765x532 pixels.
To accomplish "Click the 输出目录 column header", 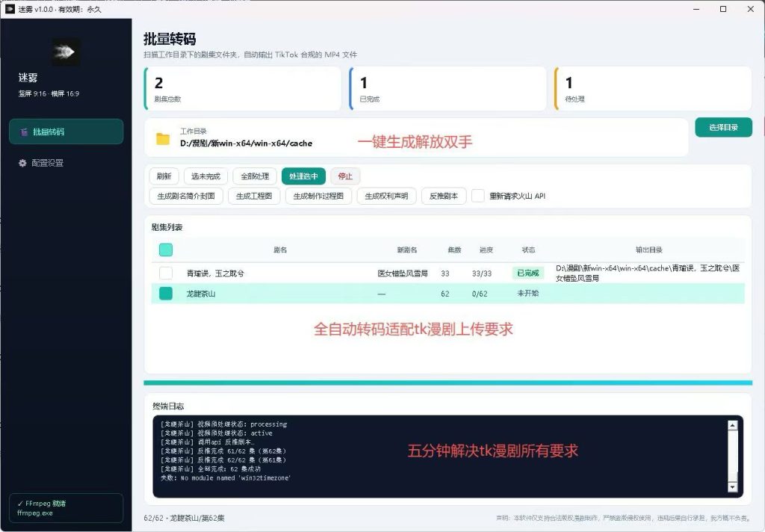I will (649, 250).
